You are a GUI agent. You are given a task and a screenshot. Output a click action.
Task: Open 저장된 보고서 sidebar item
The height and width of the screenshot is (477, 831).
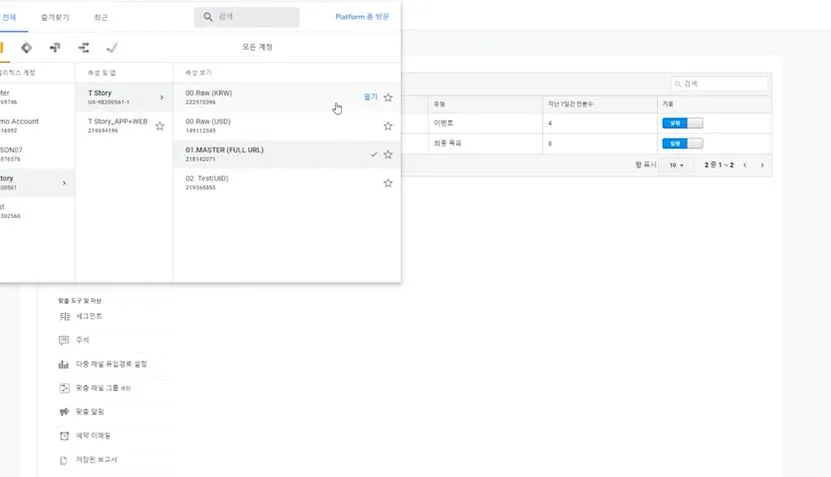point(96,460)
